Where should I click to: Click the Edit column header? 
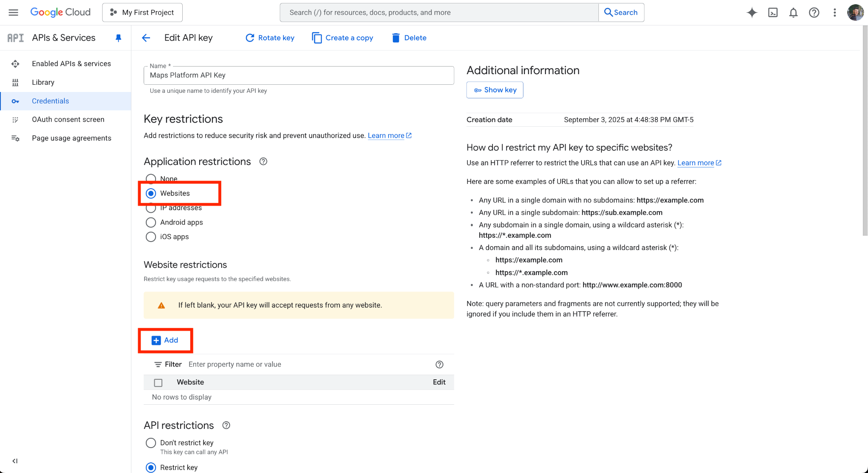click(439, 382)
